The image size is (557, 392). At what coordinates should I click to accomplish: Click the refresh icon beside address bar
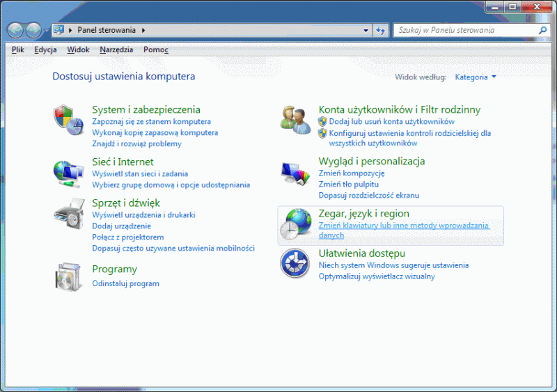[x=380, y=31]
